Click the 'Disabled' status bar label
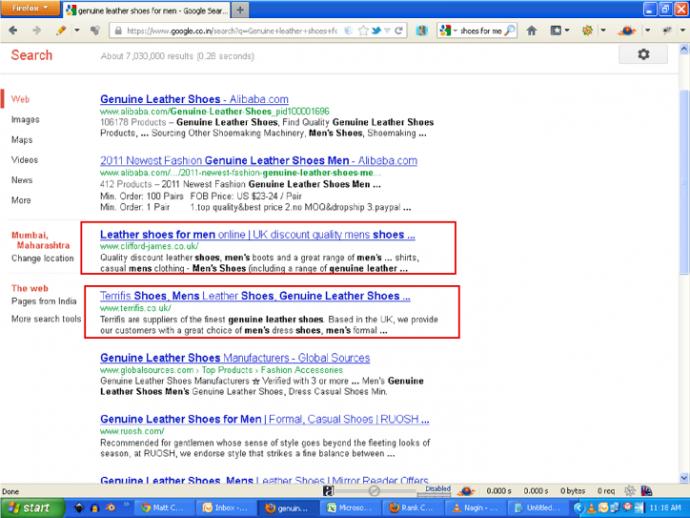Screen dimensions: 690x518 438,489
